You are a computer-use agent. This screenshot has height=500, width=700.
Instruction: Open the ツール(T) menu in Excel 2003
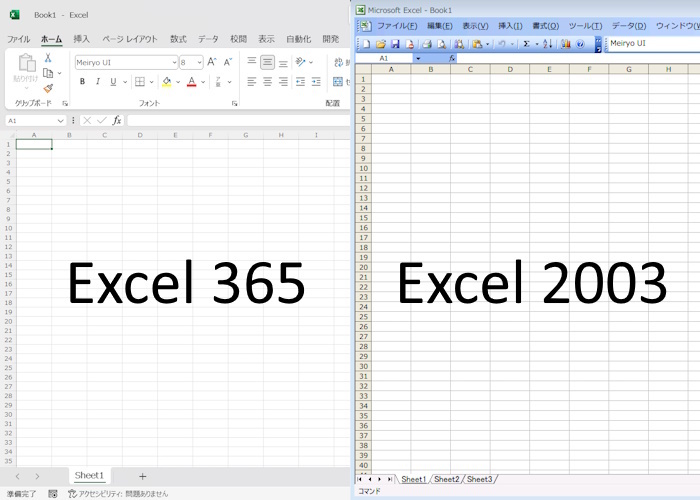(x=585, y=26)
